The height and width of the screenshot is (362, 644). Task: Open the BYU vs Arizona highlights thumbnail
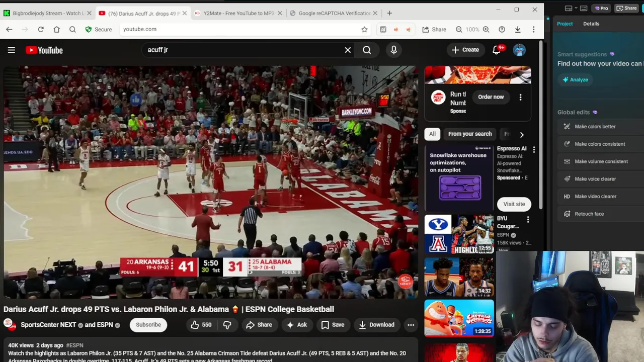tap(459, 234)
